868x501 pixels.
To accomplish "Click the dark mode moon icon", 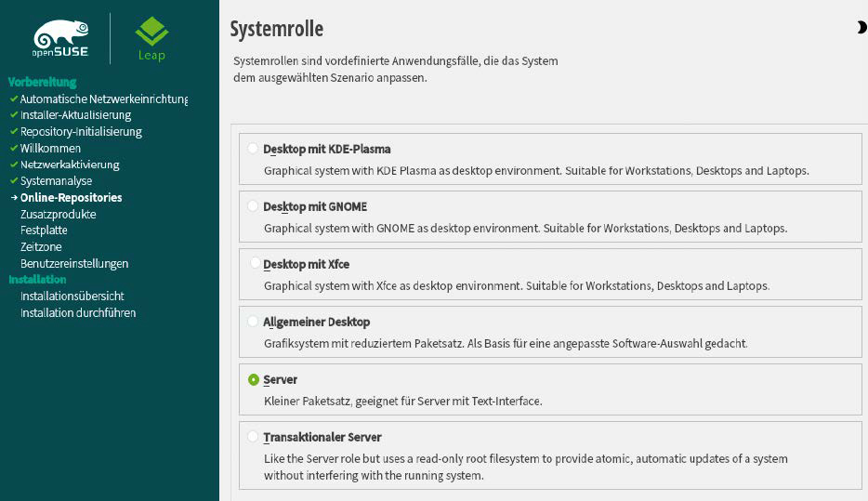I will tap(861, 28).
